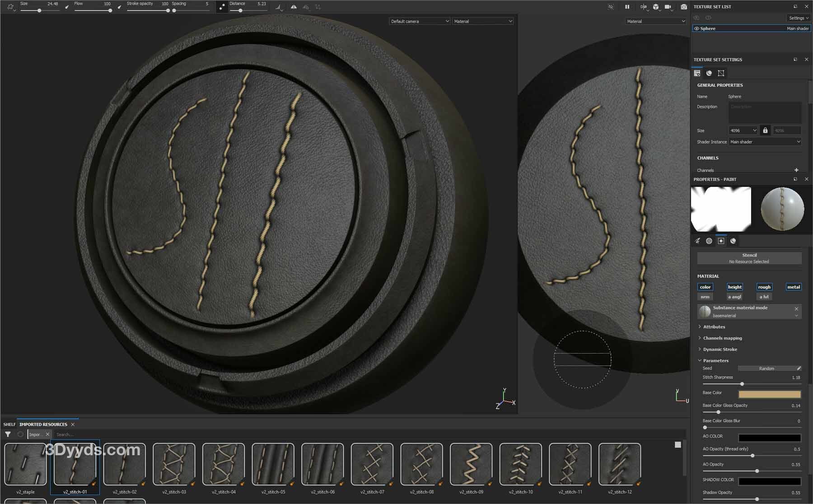Viewport: 813px width, 504px height.
Task: Open the UV unwrap icon tab in Texture Set Settings
Action: (721, 73)
